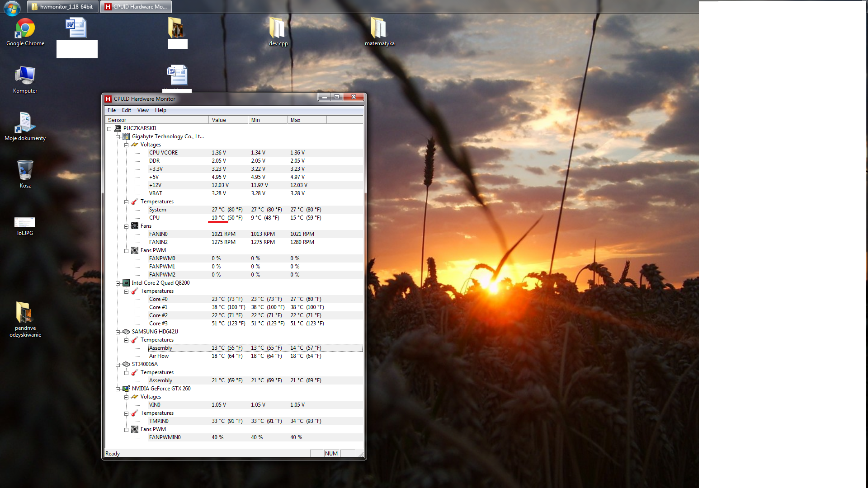The width and height of the screenshot is (868, 488).
Task: Collapse the SAMSUNG HD642JJ node
Action: (x=118, y=332)
